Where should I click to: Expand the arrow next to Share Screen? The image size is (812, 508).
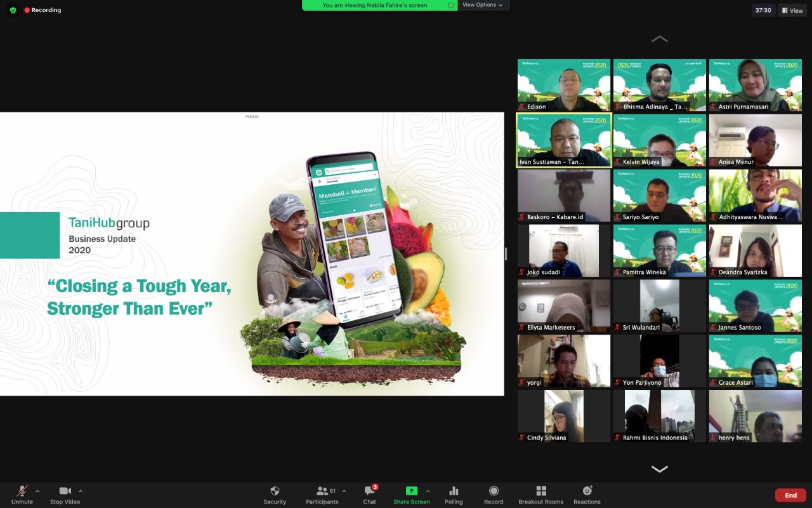tap(428, 491)
